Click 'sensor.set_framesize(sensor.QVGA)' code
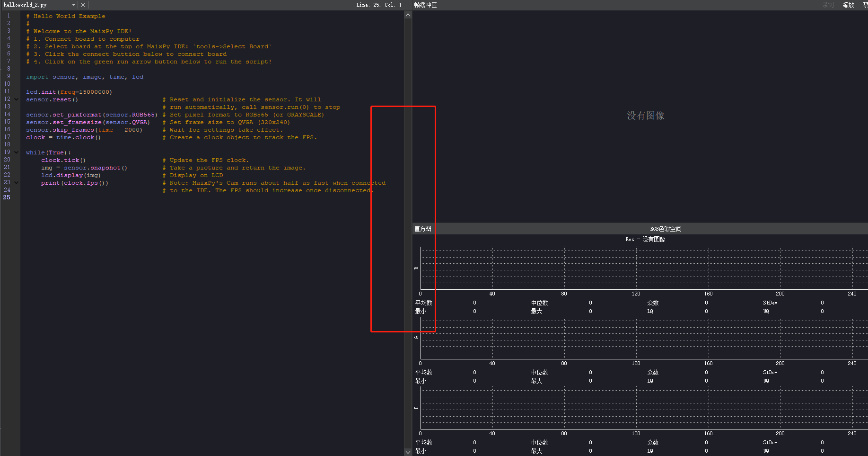 88,122
